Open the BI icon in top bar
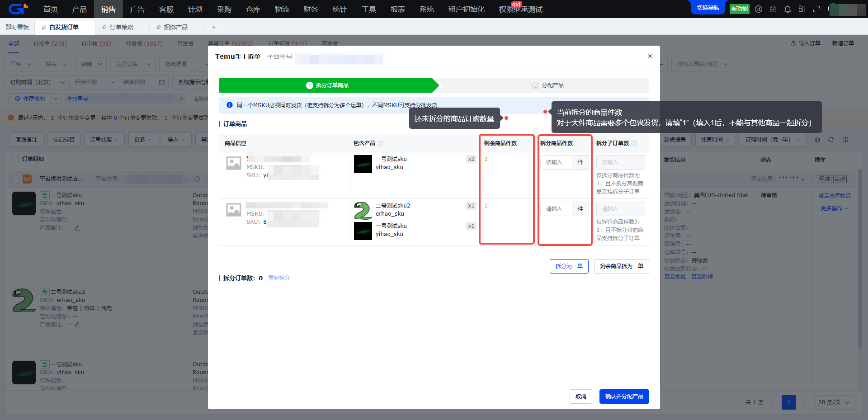Screen dimensions: 868x420 point(802,9)
